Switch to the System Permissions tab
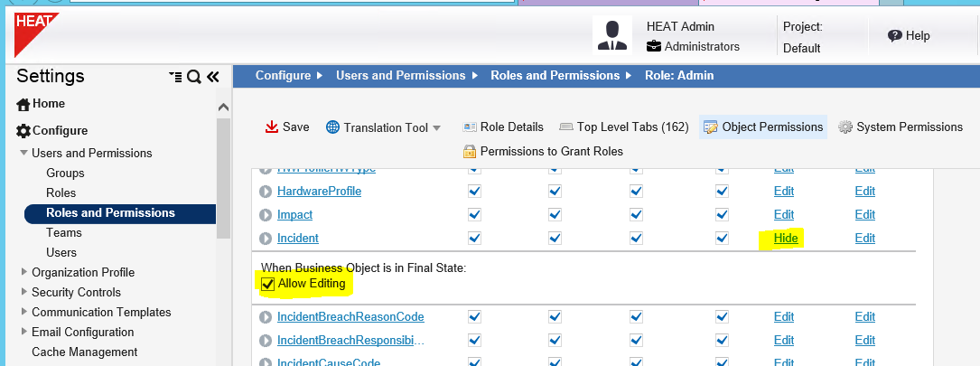 click(900, 127)
